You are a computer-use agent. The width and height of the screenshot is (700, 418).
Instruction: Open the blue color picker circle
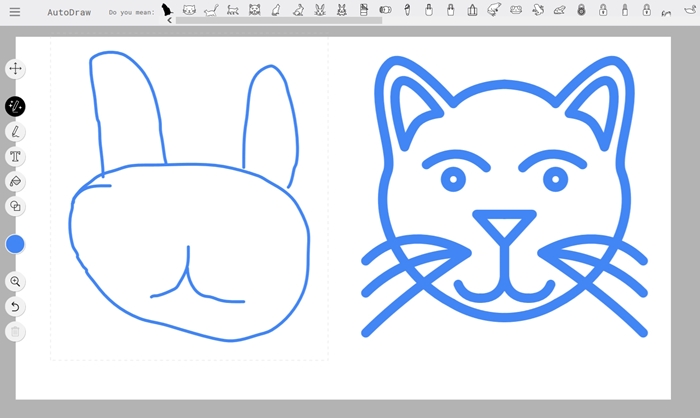15,244
